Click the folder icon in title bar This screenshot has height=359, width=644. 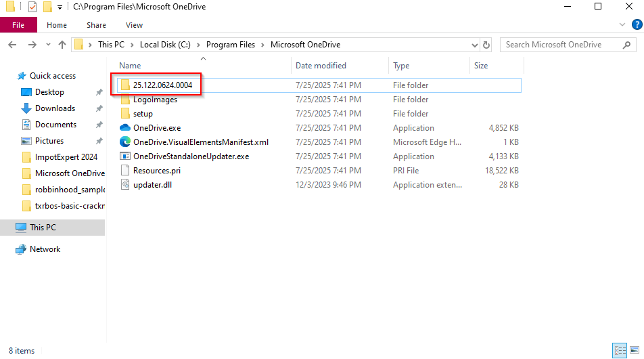11,7
